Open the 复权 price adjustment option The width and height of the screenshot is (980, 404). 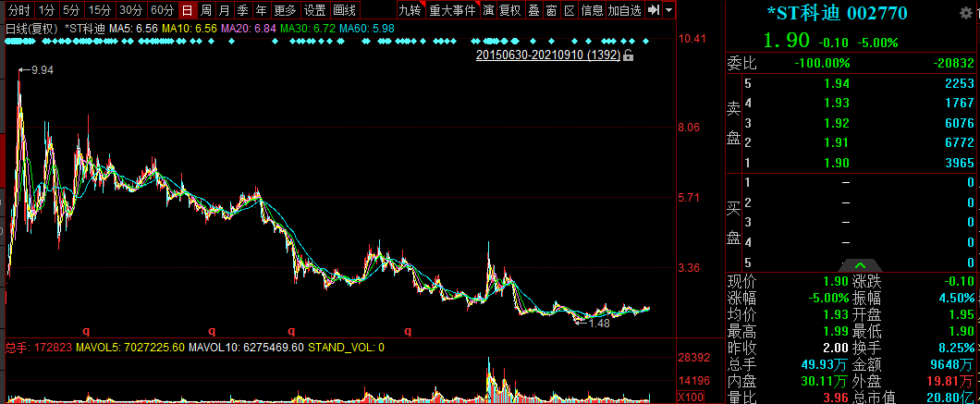tap(510, 10)
